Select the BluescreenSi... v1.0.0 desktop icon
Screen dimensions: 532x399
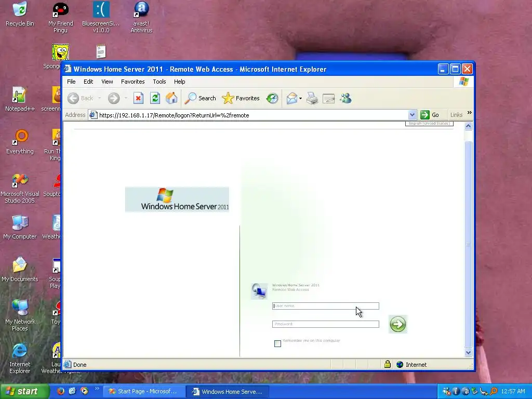tap(101, 18)
